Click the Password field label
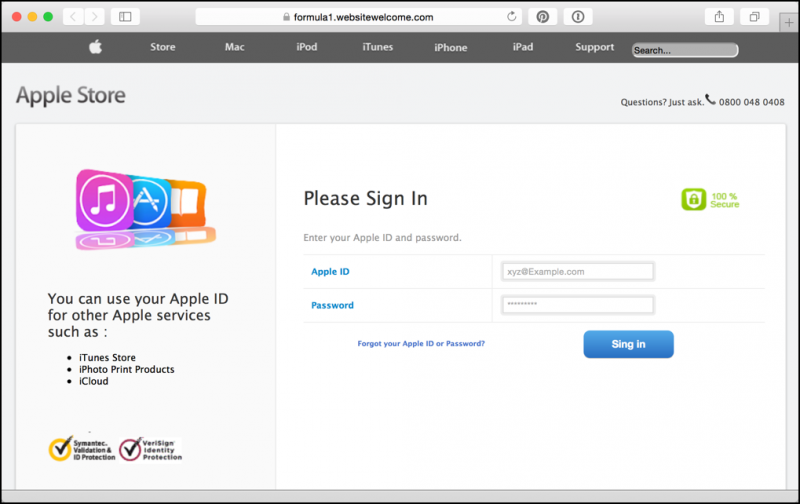Screen dimensions: 800x504 [332, 305]
